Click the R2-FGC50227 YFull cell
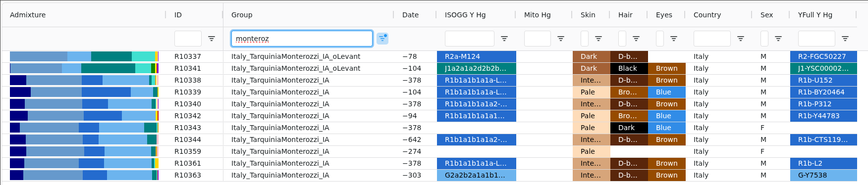Viewport: 868px width, 185px height. (823, 56)
